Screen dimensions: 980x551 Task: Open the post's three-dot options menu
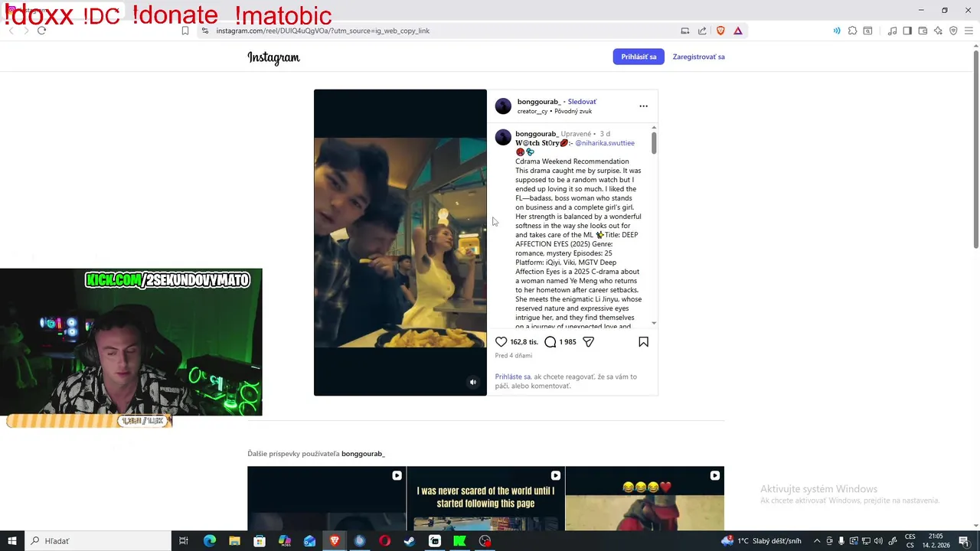(643, 106)
